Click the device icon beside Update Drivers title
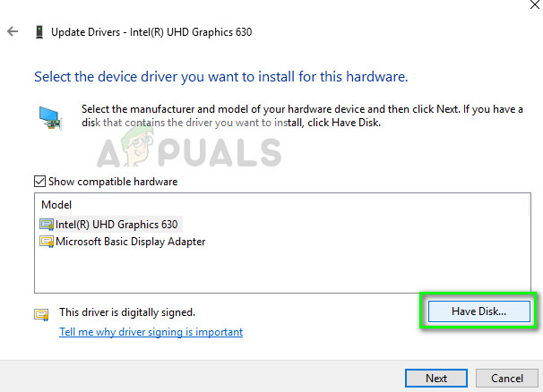543x392 pixels. click(x=39, y=32)
